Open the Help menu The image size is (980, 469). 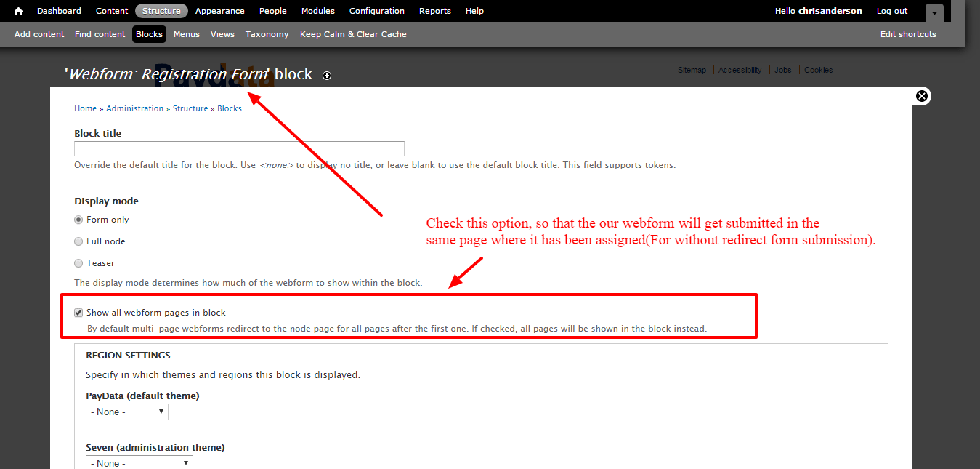[474, 11]
